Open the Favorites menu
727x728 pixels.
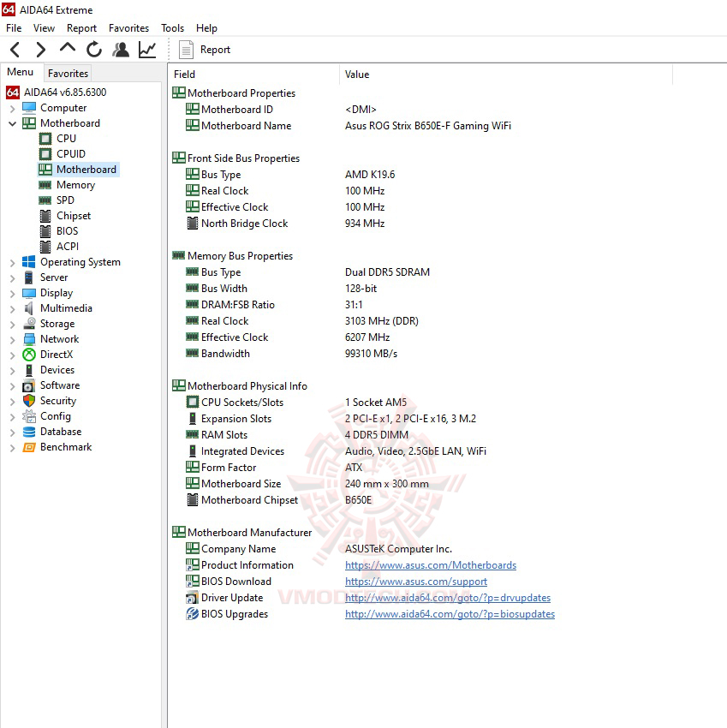pyautogui.click(x=129, y=28)
